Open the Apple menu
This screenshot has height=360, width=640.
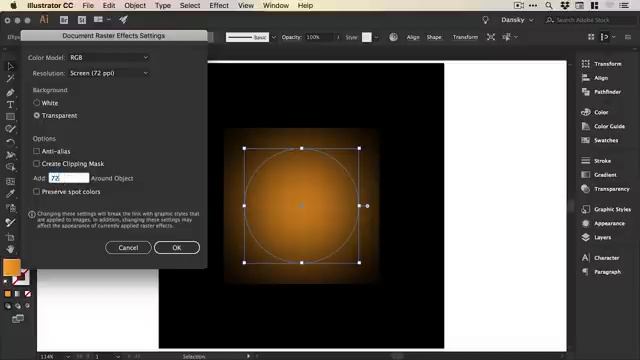[13, 5]
